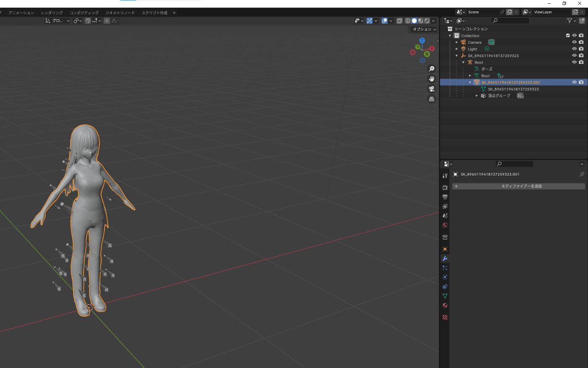Open the Output properties tab
Viewport: 588px width, 368px height.
click(x=445, y=197)
